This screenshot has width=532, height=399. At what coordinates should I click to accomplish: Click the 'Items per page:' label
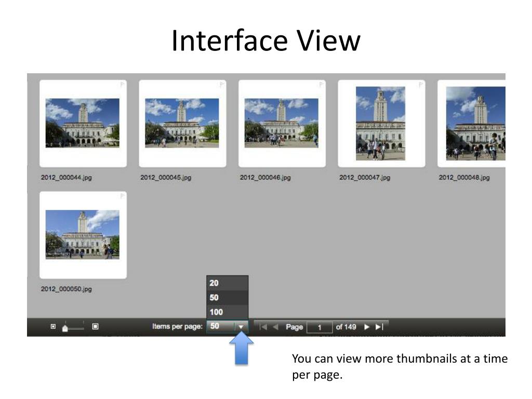pyautogui.click(x=177, y=326)
